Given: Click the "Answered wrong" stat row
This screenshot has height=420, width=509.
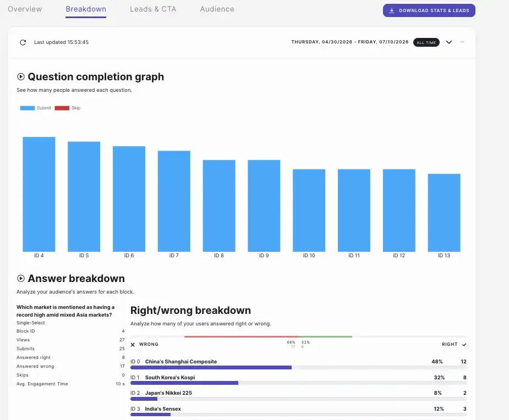Looking at the screenshot, I should (x=70, y=366).
